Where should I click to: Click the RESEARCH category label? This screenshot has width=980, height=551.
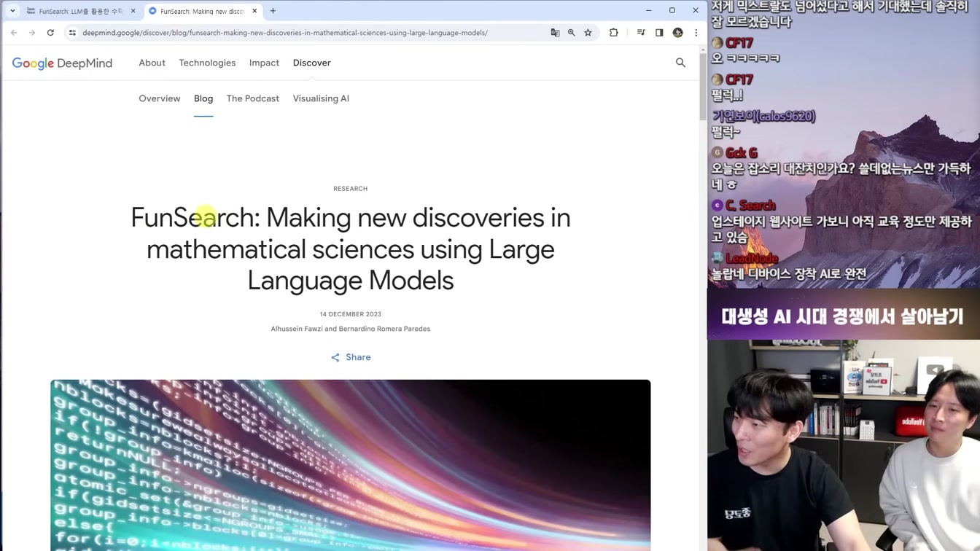point(350,189)
